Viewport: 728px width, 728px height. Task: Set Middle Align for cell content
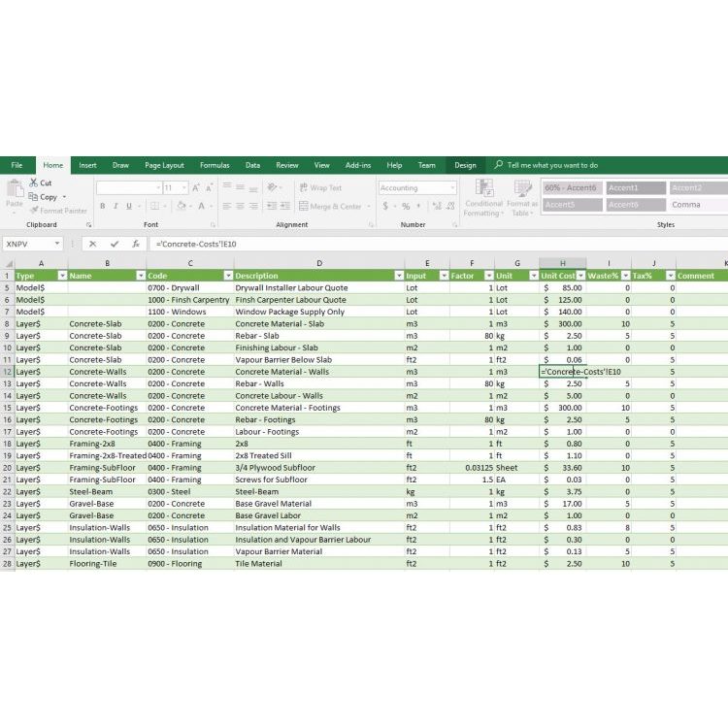point(240,187)
